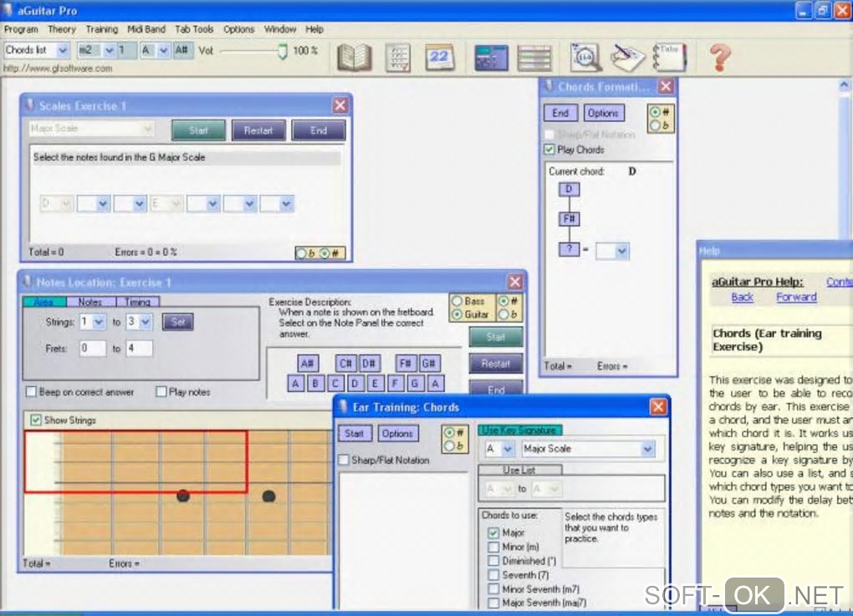Click the main window scrollbar up arrow
This screenshot has width=853, height=616.
pos(844,84)
